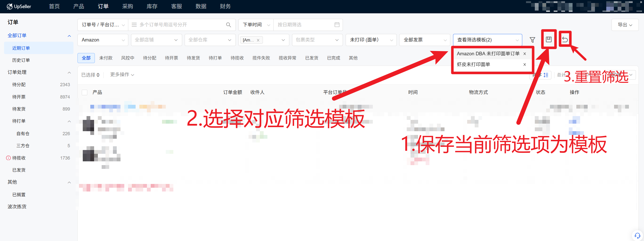Open 更多操作 bulk actions
The height and width of the screenshot is (241, 644).
122,75
